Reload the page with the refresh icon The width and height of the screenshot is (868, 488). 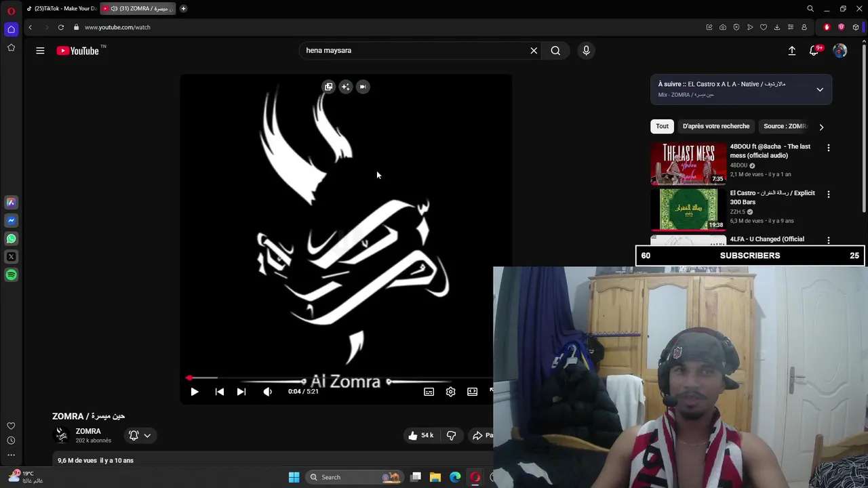tap(61, 27)
